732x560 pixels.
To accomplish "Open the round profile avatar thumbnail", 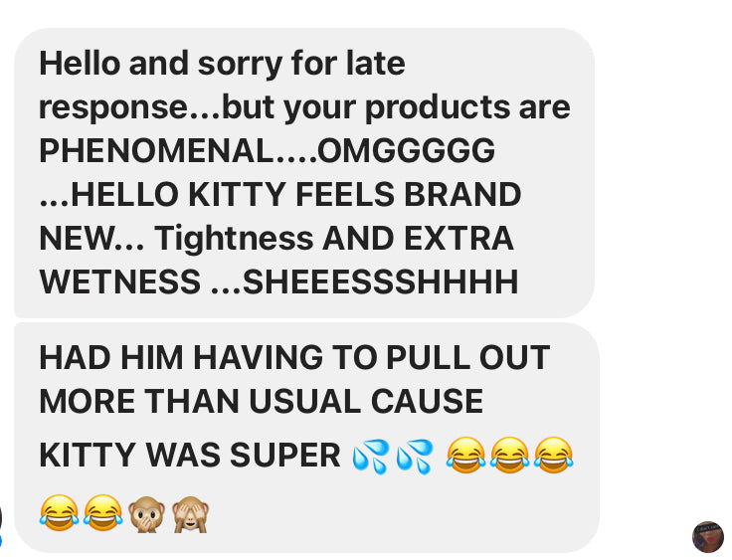I will point(708,537).
